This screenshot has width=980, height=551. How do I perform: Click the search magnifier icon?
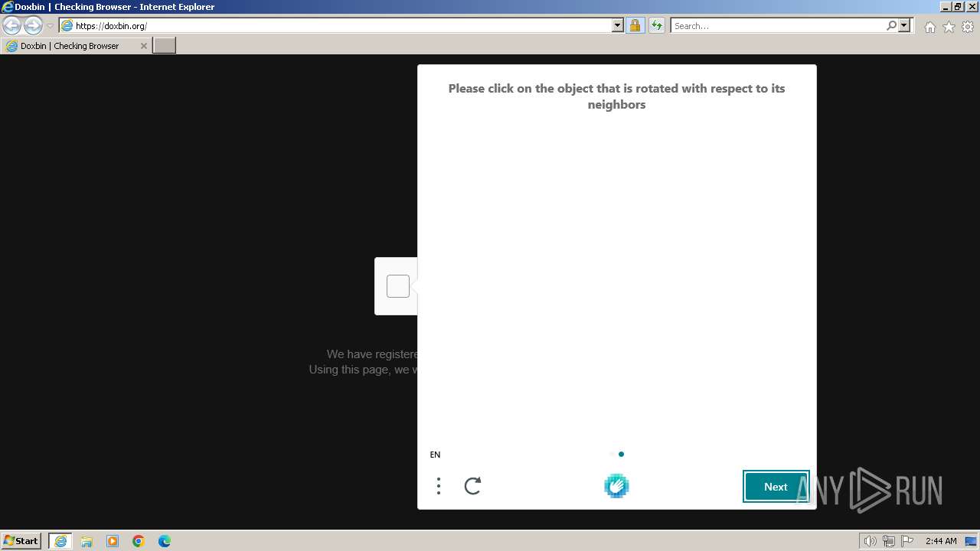pyautogui.click(x=891, y=25)
